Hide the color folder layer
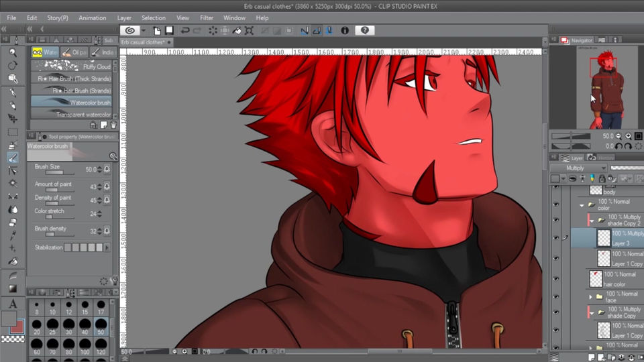This screenshot has height=362, width=644. (556, 204)
